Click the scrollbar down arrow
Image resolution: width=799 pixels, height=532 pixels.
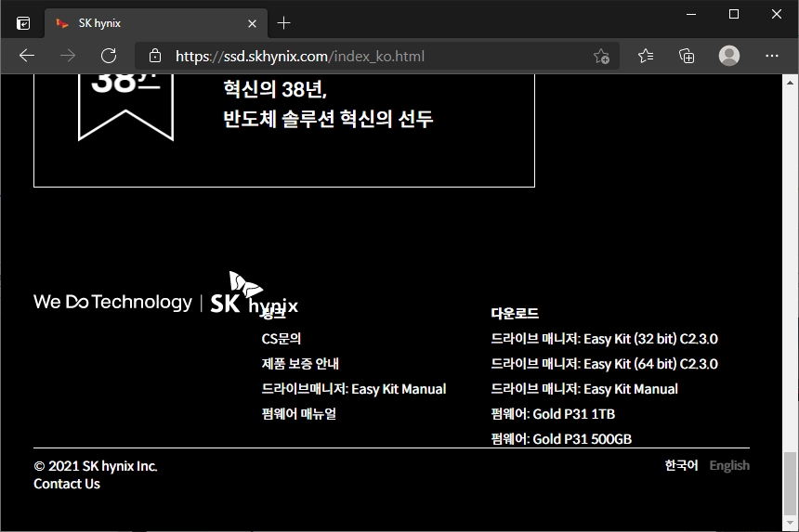point(790,523)
